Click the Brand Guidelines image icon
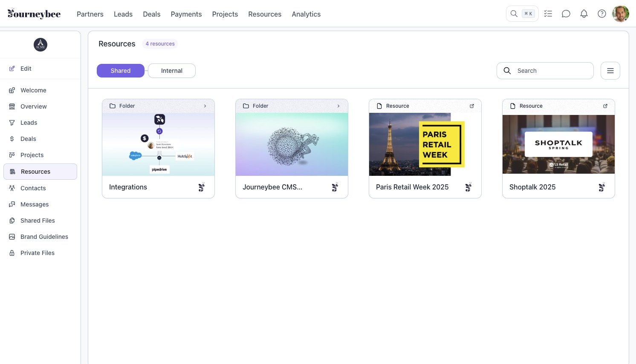Screen dimensions: 636x364 click(12, 237)
